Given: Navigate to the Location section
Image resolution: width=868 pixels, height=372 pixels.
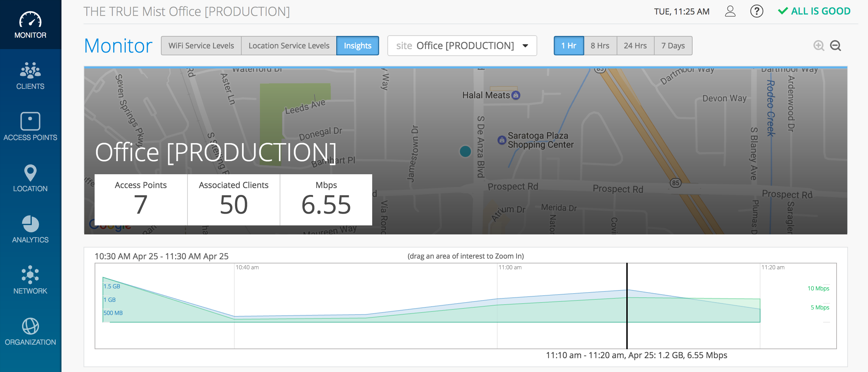Looking at the screenshot, I should [30, 178].
